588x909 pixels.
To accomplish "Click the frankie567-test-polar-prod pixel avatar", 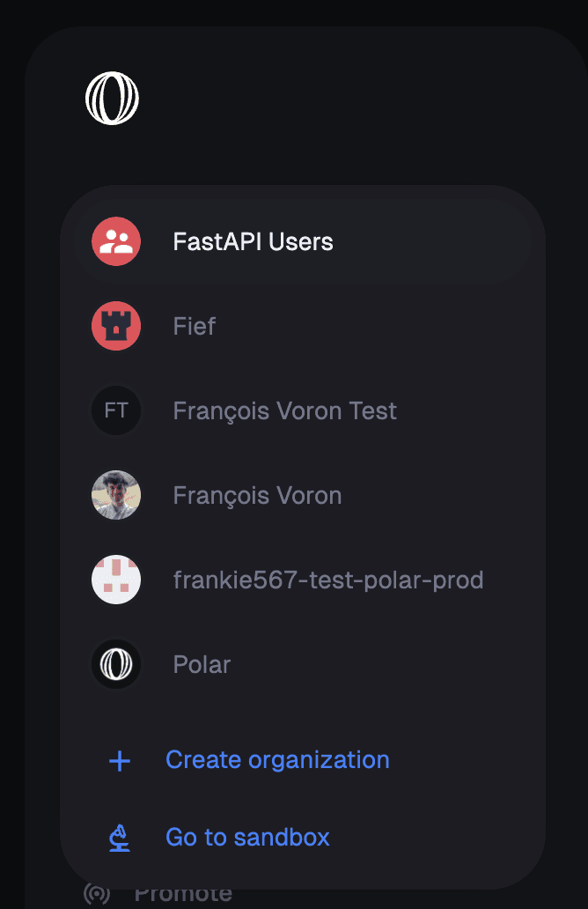I will tap(116, 580).
